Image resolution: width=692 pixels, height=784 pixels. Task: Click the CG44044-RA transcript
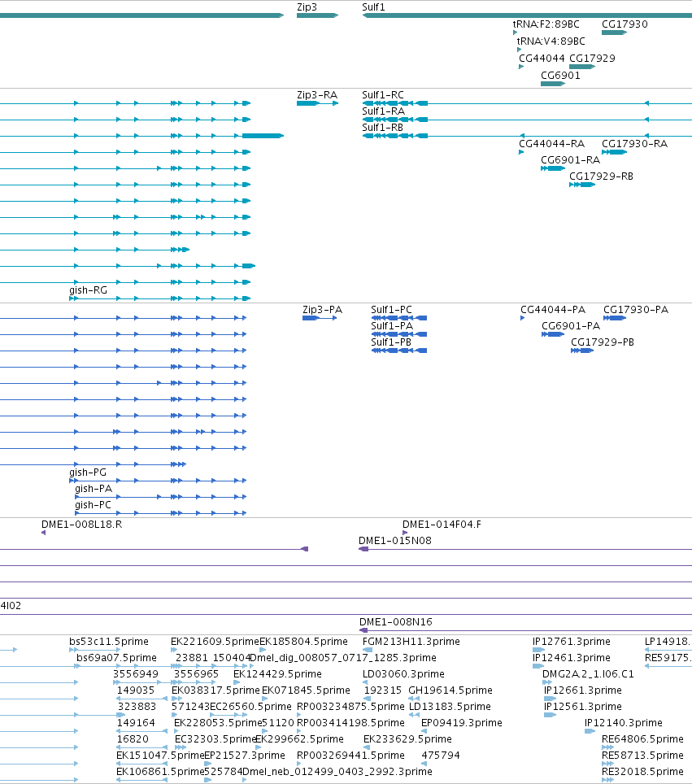coord(521,152)
